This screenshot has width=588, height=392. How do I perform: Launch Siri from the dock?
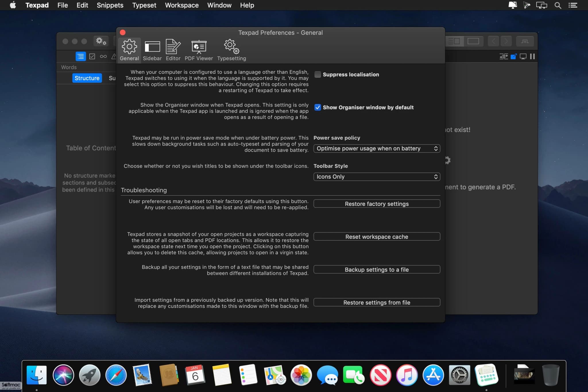point(63,375)
